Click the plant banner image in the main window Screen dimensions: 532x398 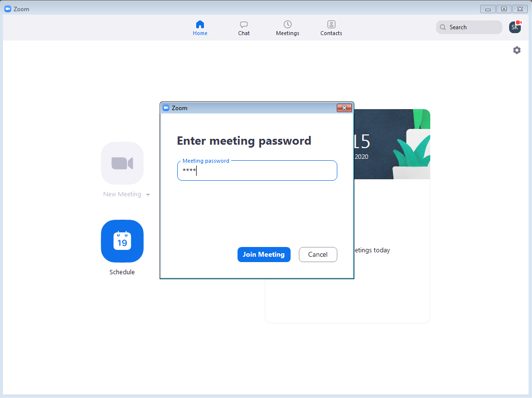click(392, 144)
